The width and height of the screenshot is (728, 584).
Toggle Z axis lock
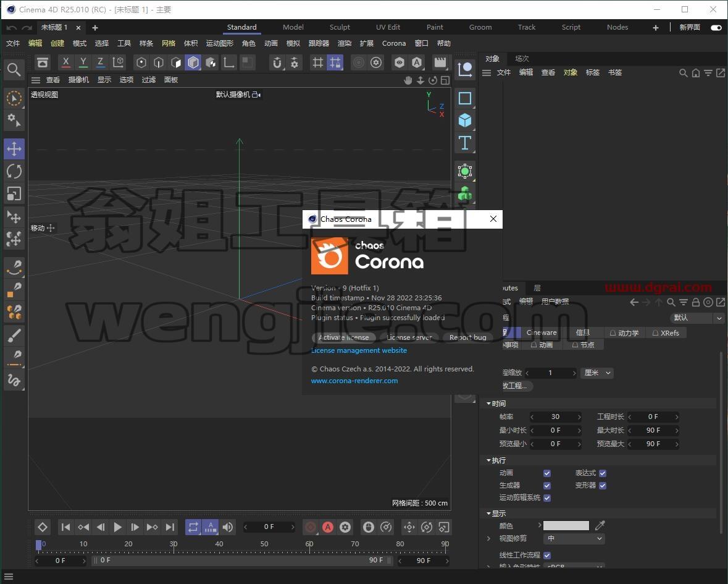click(x=100, y=62)
